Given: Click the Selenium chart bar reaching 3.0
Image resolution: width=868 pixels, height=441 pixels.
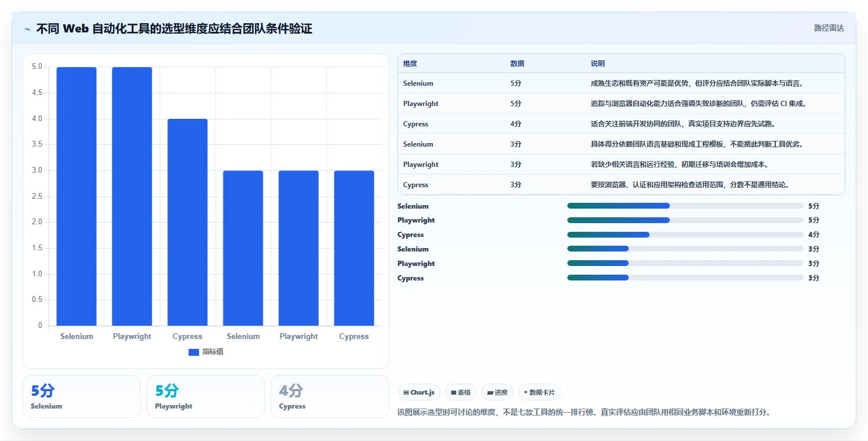Looking at the screenshot, I should point(243,248).
